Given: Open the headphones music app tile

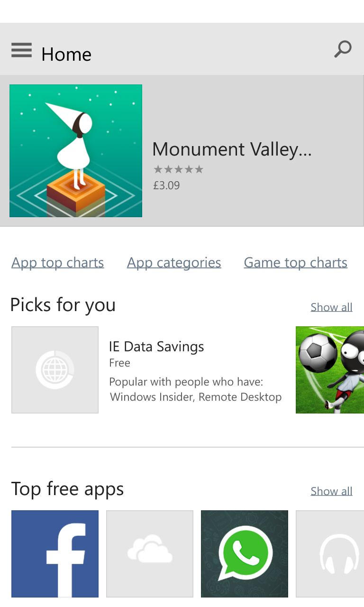Looking at the screenshot, I should pos(332,553).
